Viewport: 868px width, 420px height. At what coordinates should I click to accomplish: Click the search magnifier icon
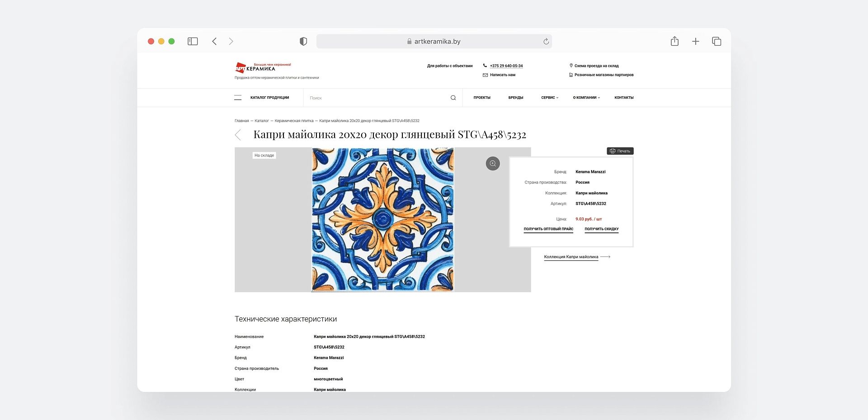[x=453, y=98]
